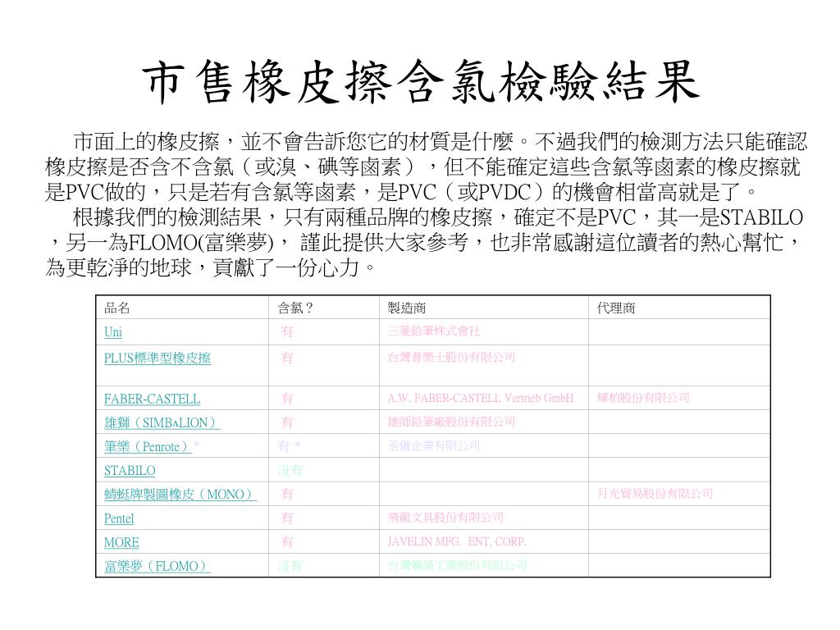Select JAVELIN MFG. ENT. CORP. text
Image resolution: width=840 pixels, height=630 pixels.
(x=457, y=541)
